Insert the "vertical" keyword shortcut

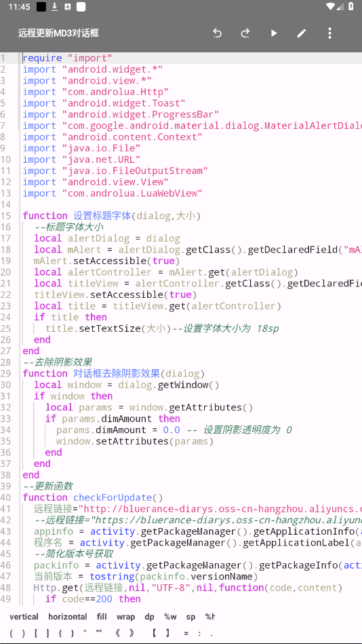pos(24,616)
